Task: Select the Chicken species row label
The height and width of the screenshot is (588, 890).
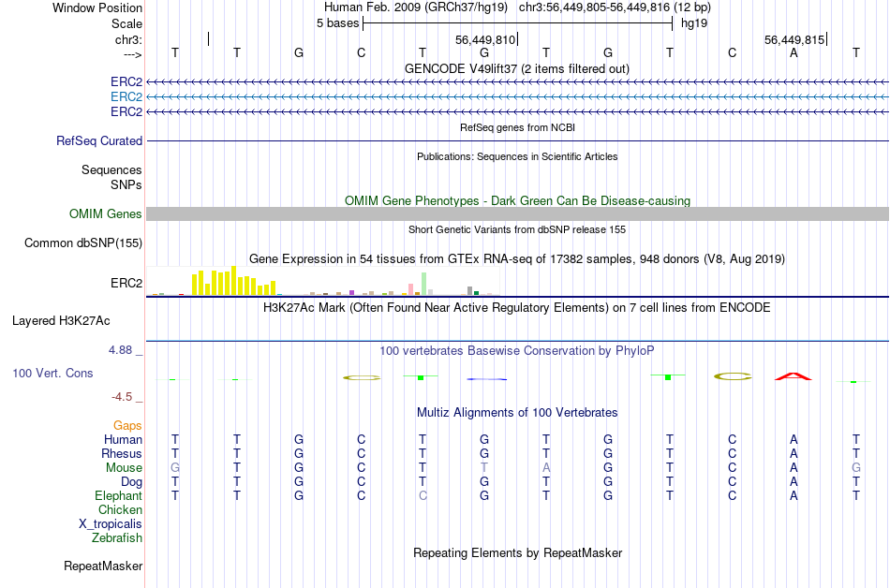Action: coord(120,509)
